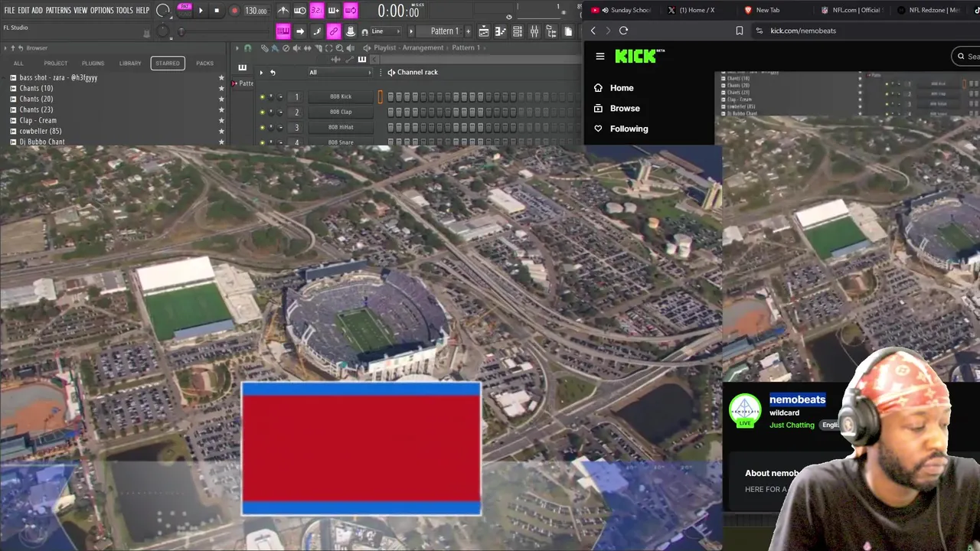This screenshot has height=551, width=980.
Task: Select the playlist zoom magnifier tool
Action: click(x=339, y=48)
